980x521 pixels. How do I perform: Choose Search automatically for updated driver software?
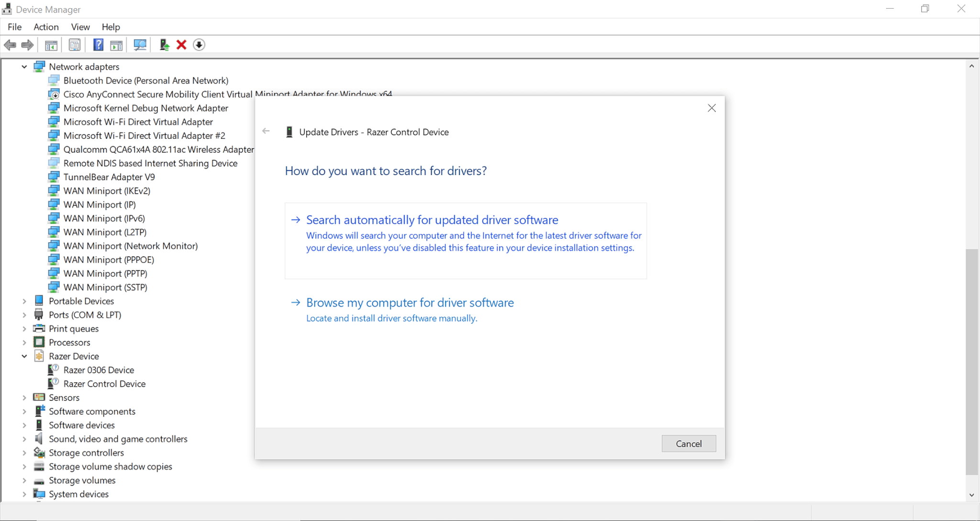466,241
